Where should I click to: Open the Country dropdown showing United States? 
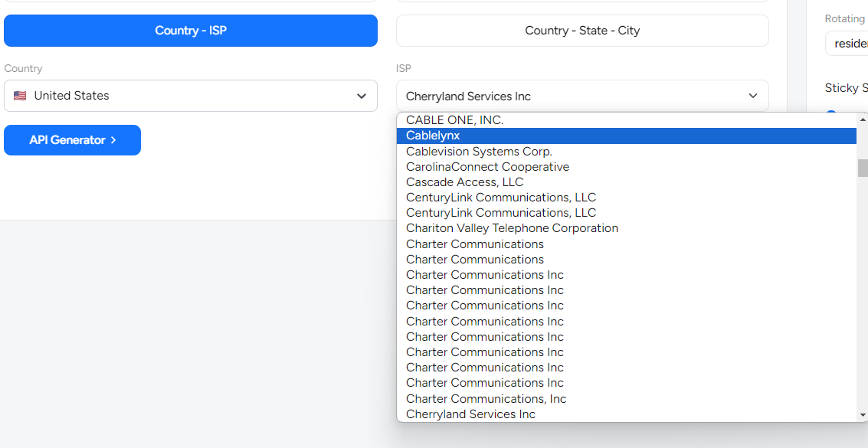coord(191,96)
